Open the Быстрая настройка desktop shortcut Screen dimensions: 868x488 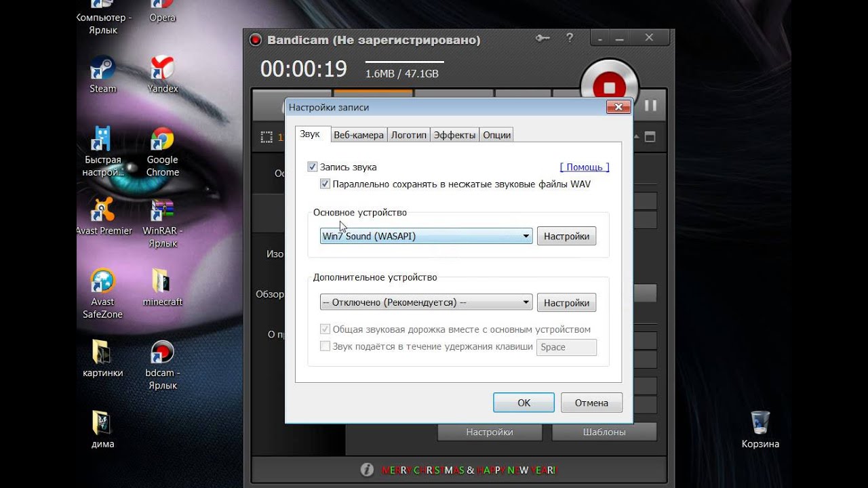(102, 152)
